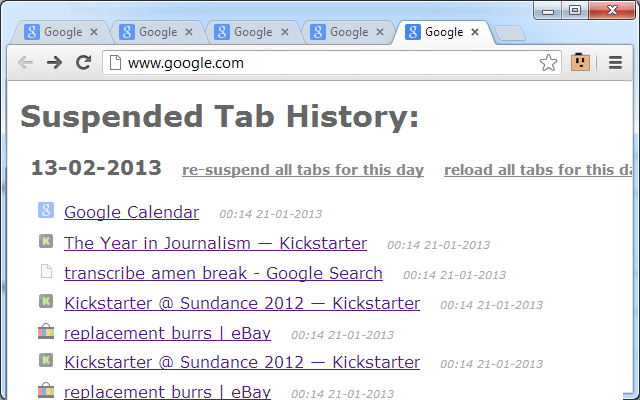
Task: Click the Kickstarter favicon beside The Year in Journalism
Action: coord(46,241)
